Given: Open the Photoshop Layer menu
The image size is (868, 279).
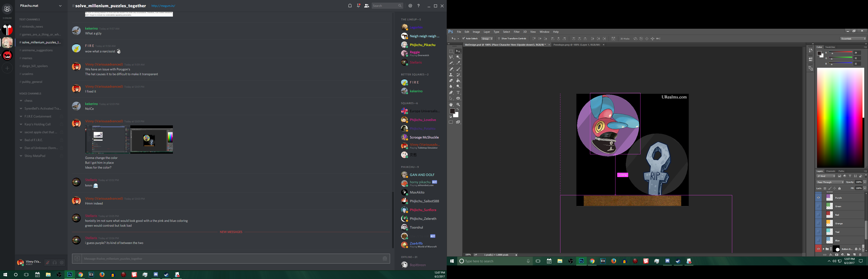Looking at the screenshot, I should [x=487, y=32].
